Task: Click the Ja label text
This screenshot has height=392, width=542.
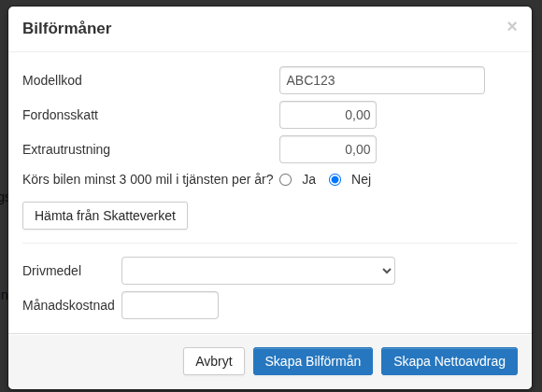Action: [308, 179]
